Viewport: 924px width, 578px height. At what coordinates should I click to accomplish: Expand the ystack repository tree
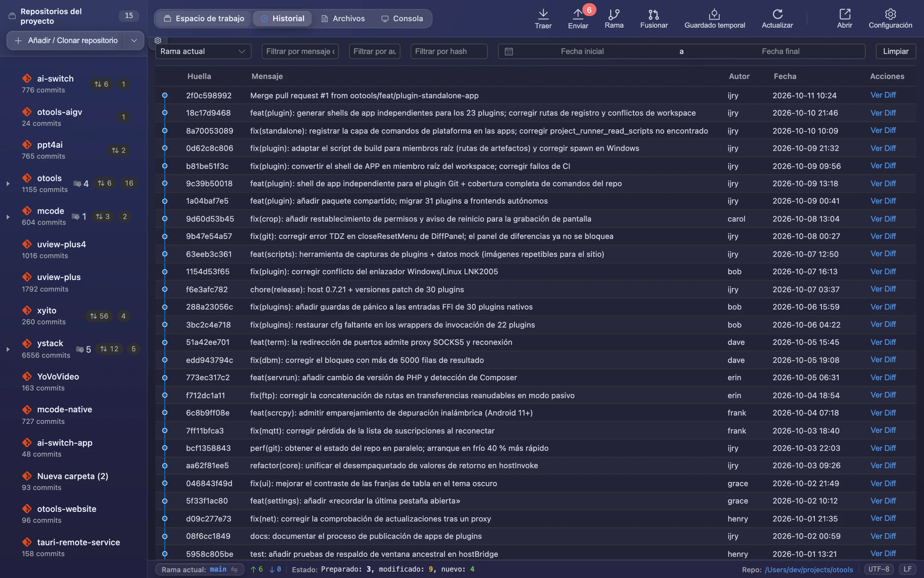pos(8,349)
